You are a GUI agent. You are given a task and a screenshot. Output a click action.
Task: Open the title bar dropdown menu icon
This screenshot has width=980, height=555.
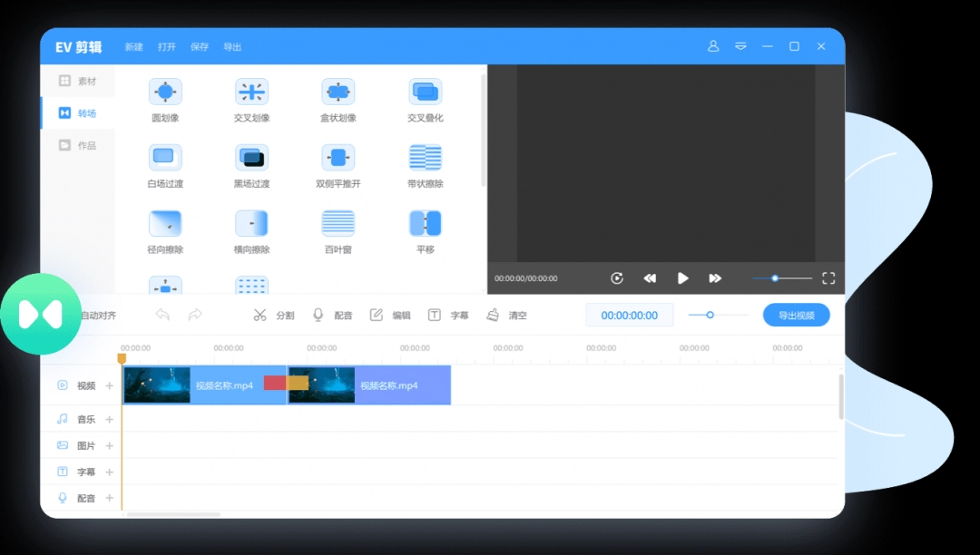[x=740, y=46]
